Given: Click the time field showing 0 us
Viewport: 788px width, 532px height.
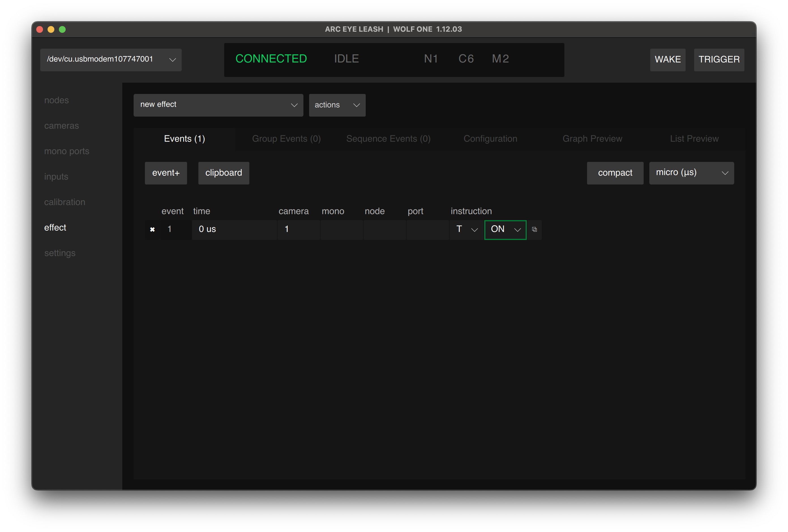Looking at the screenshot, I should [x=234, y=229].
